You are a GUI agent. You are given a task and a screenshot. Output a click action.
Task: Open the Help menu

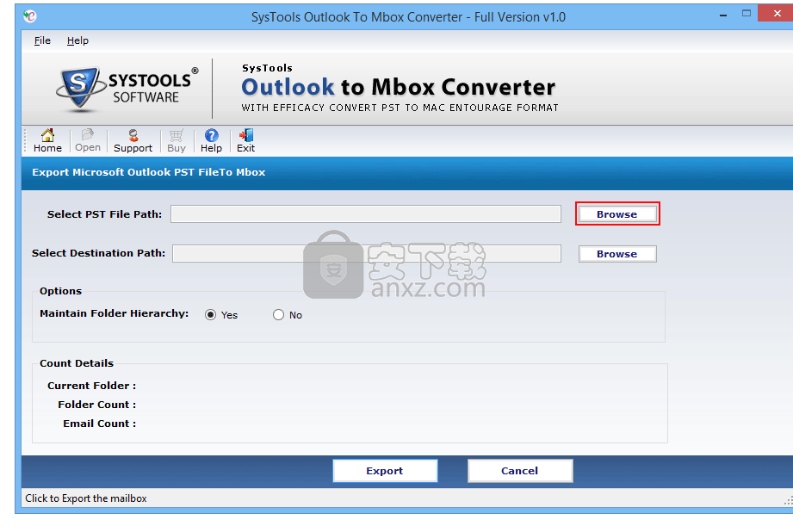pyautogui.click(x=77, y=40)
